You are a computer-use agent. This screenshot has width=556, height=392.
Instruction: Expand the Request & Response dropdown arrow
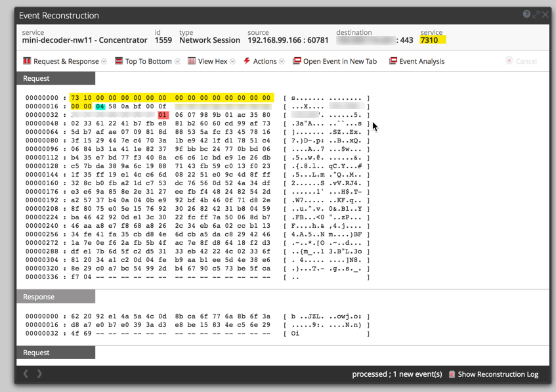[x=104, y=62]
